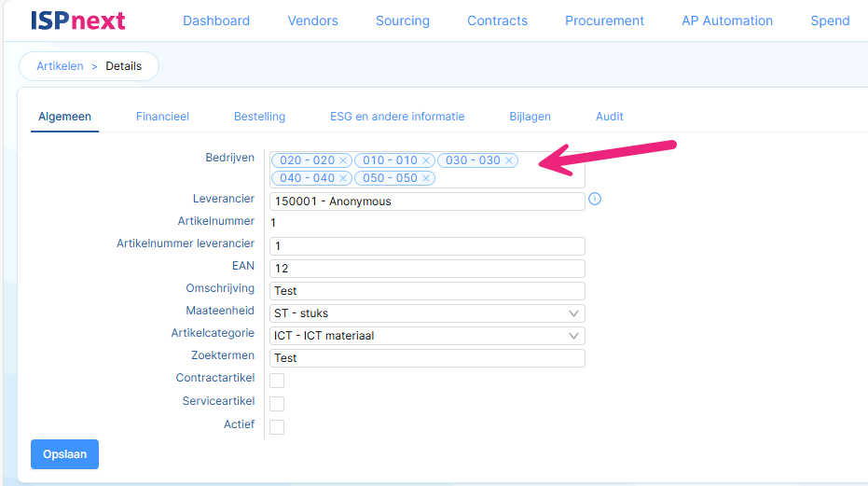Click the EAN input field
868x486 pixels.
[x=427, y=269]
